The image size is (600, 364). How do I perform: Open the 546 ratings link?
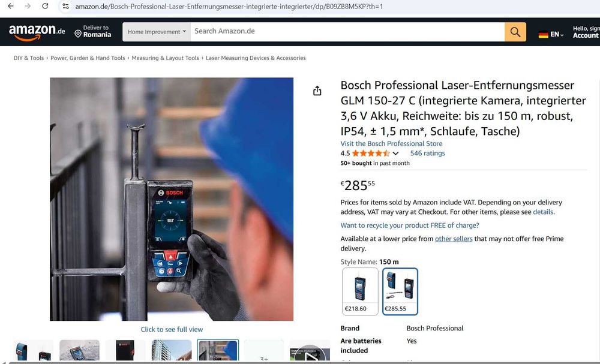pyautogui.click(x=427, y=154)
